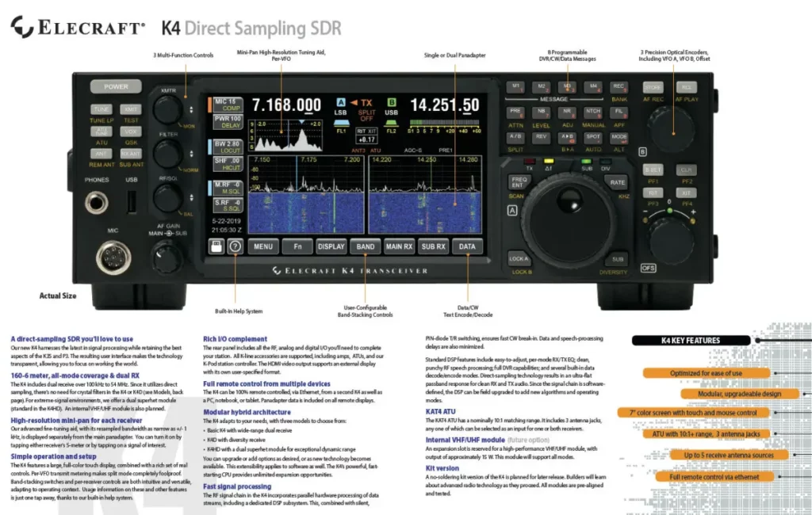Click the Elecraft logo at the page top
Image resolution: width=812 pixels, height=515 pixels.
coord(78,27)
